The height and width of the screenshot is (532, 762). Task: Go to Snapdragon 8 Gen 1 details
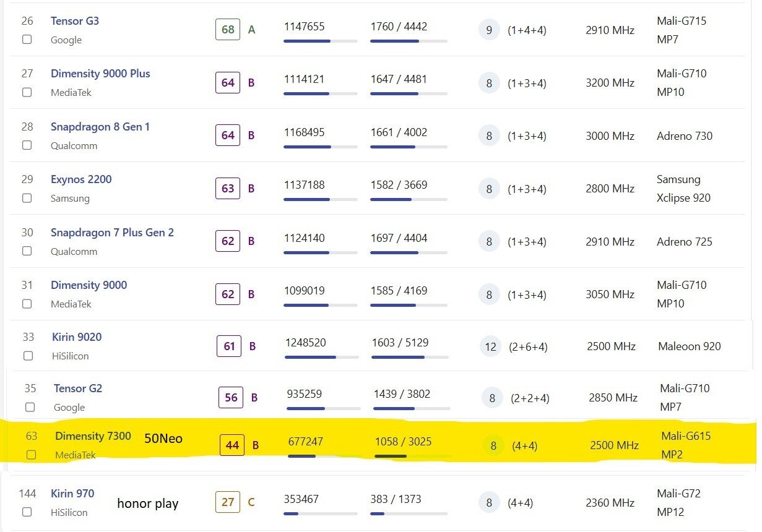100,127
